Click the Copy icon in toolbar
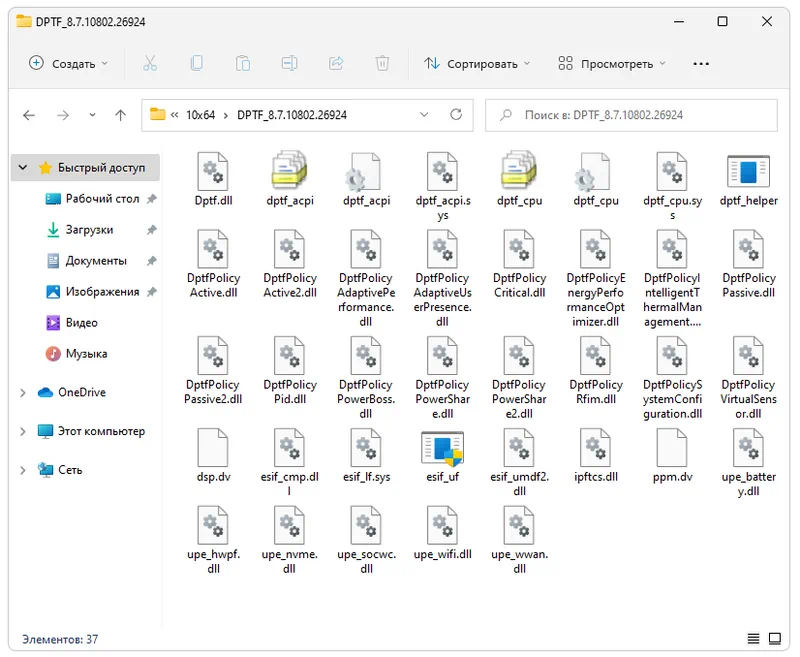This screenshot has width=800, height=657. click(x=196, y=63)
